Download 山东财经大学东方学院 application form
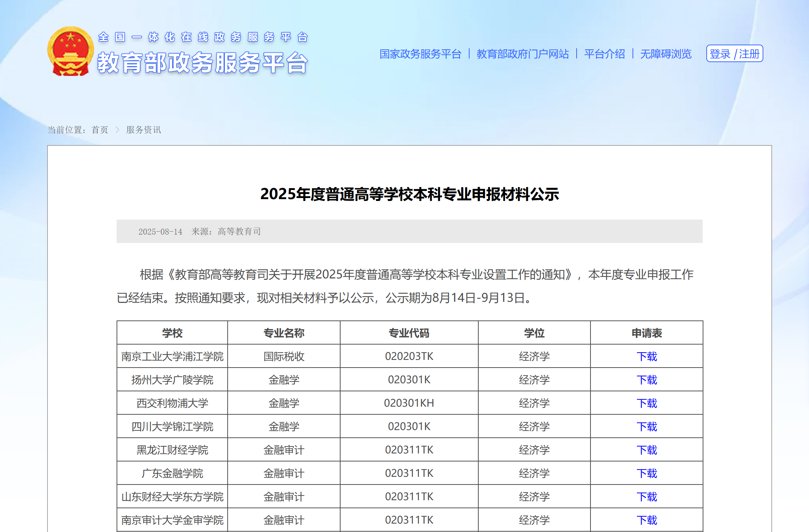The image size is (809, 532). pos(646,497)
